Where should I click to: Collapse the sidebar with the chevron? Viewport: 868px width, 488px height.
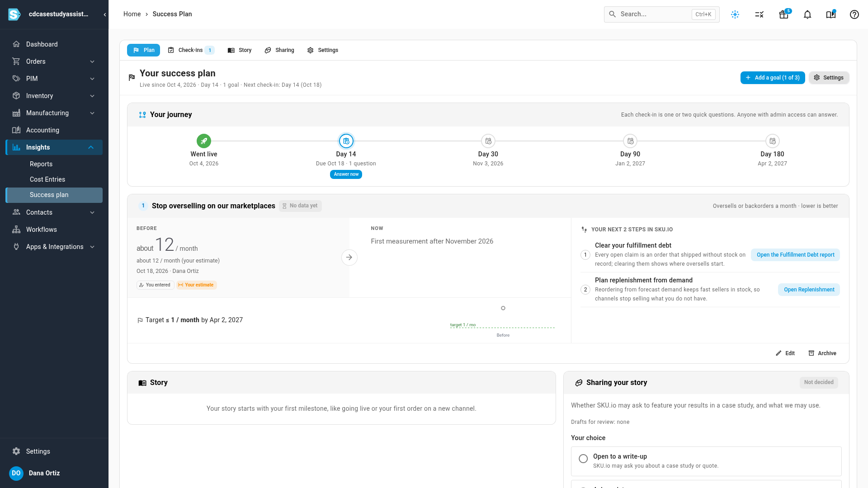click(x=105, y=14)
